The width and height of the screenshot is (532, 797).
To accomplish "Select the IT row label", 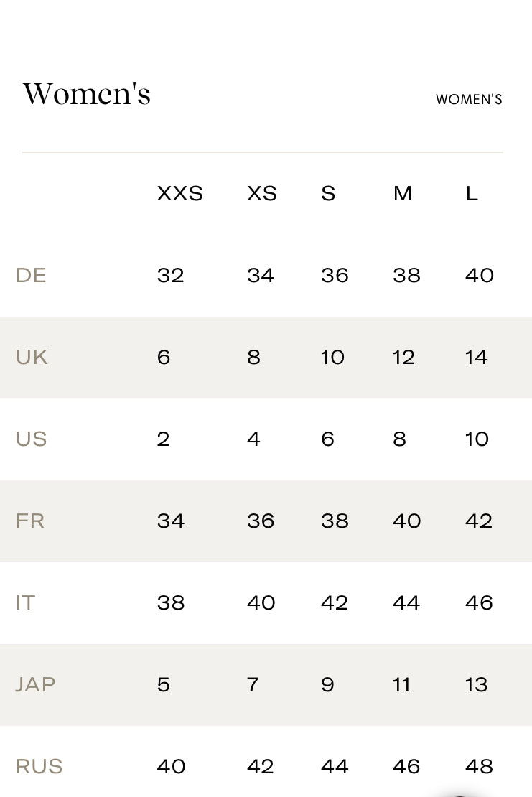I will tap(25, 602).
